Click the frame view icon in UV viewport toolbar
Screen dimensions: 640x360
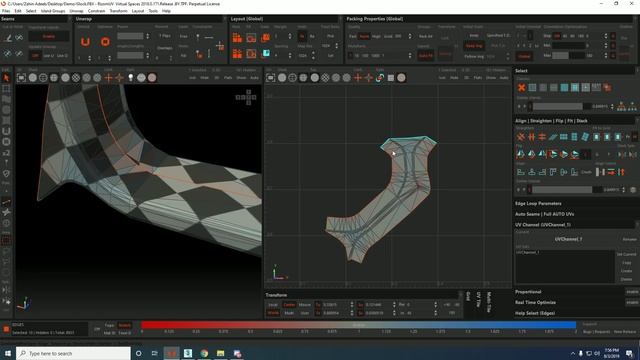click(271, 78)
